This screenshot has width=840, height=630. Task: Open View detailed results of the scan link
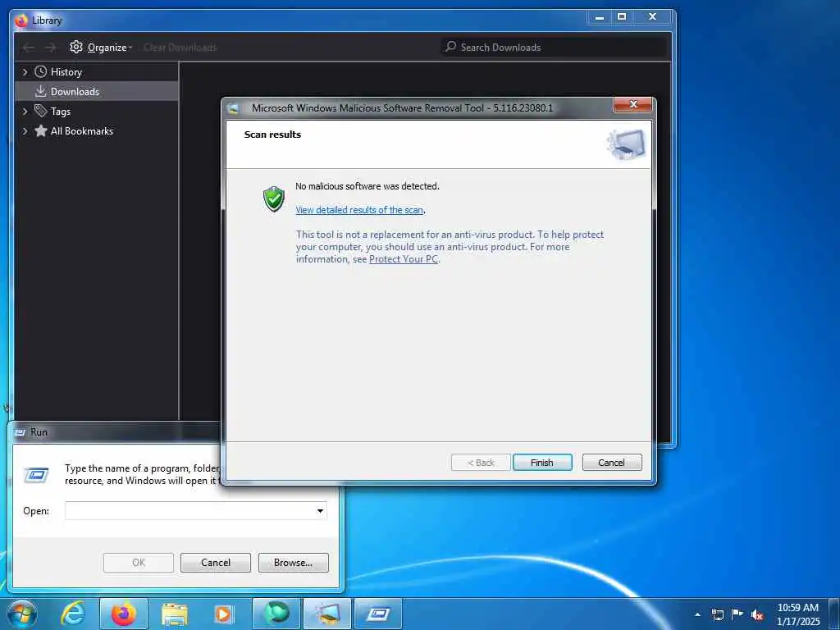point(359,210)
